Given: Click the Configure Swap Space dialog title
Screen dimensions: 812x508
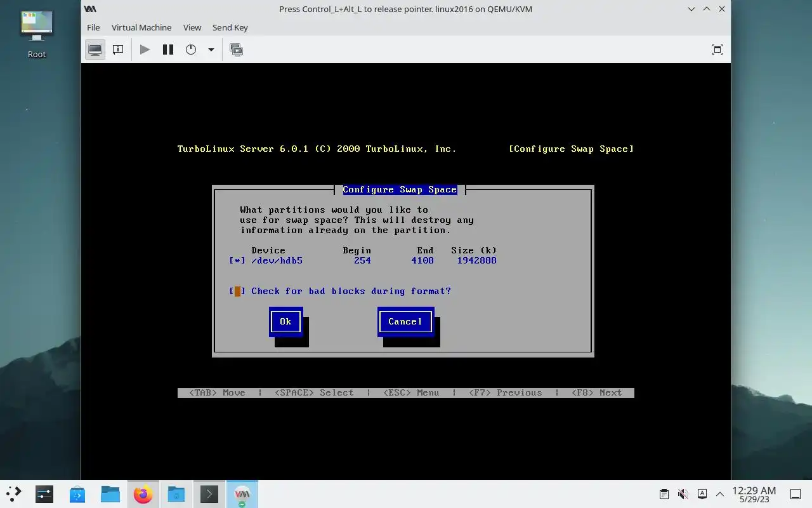Looking at the screenshot, I should pos(400,190).
